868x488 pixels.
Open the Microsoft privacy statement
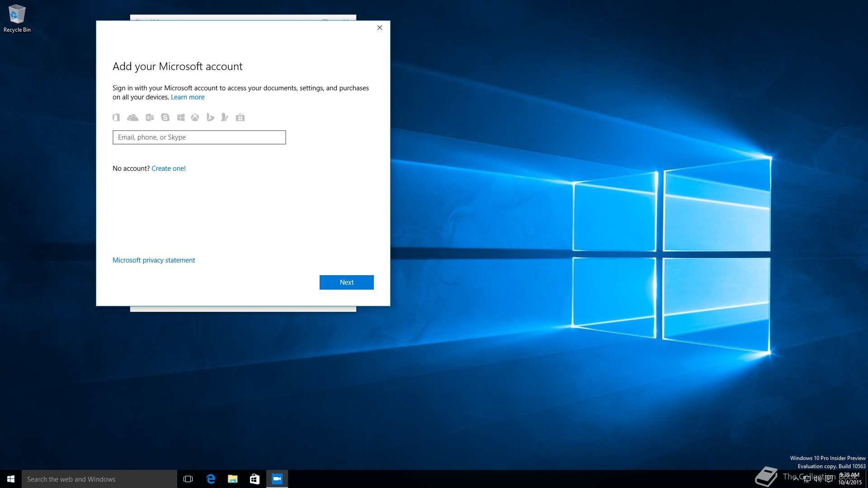pos(154,260)
